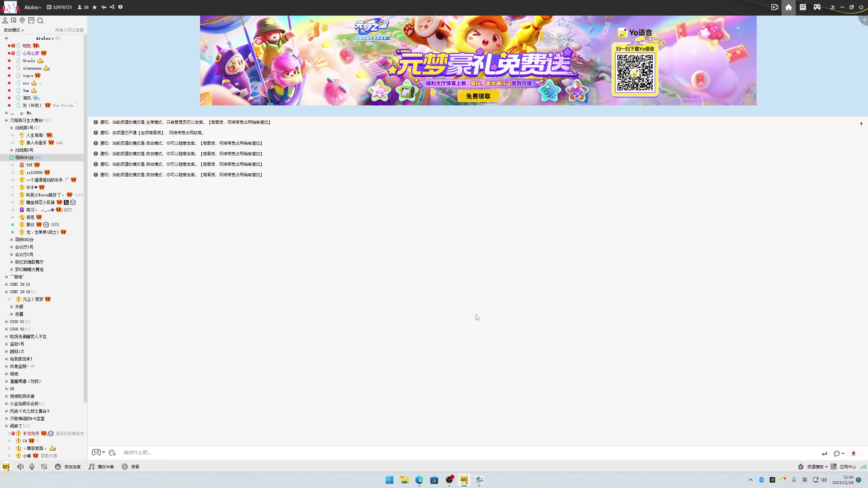Select user 狼人杀高手
The image size is (868, 488).
point(36,143)
